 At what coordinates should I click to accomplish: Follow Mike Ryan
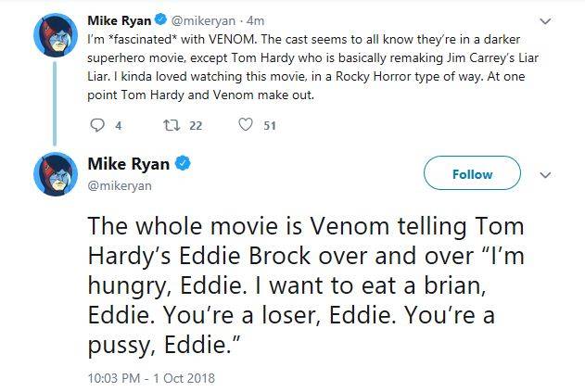472,174
